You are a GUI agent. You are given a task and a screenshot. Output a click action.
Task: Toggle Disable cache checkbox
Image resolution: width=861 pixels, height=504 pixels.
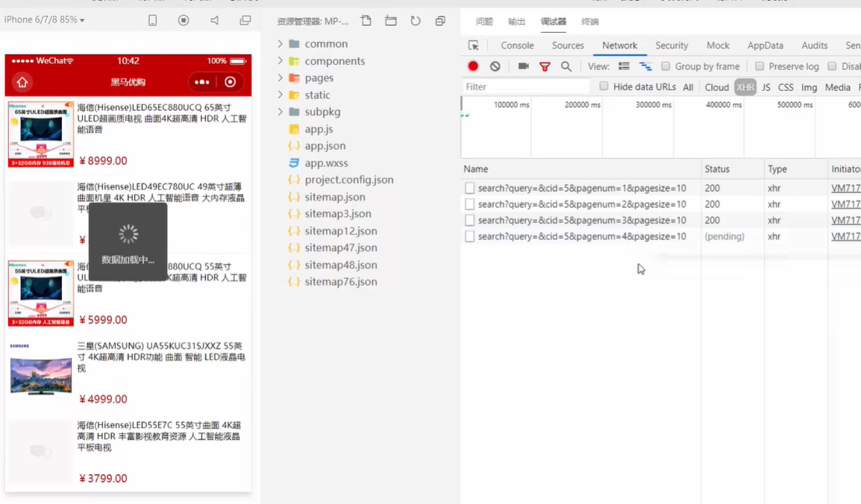(x=832, y=66)
